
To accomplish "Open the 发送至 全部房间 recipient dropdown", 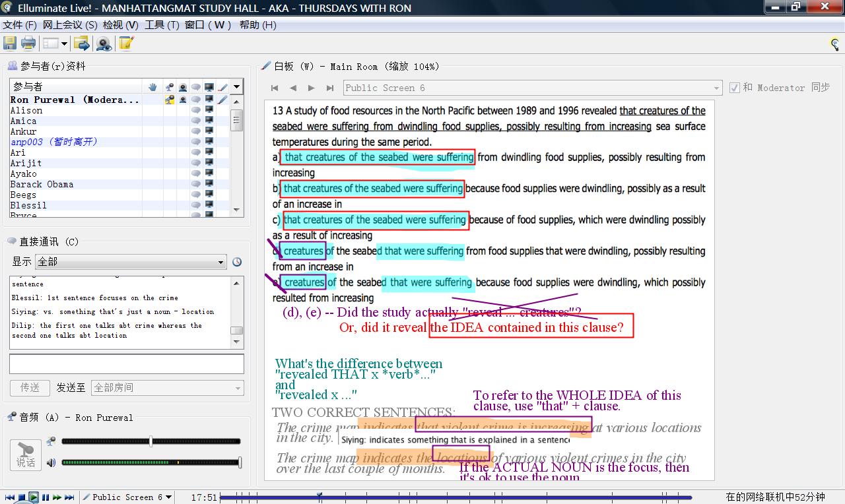I will 168,388.
